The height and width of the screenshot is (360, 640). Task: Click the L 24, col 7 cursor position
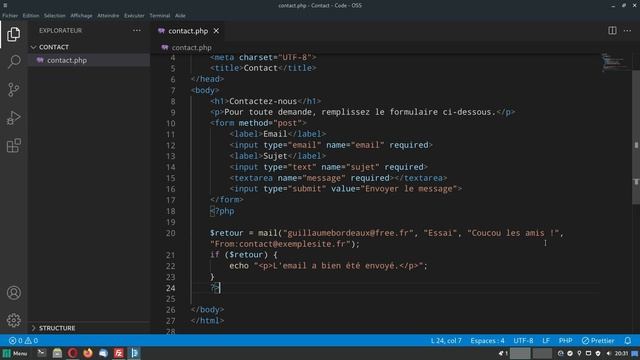tap(446, 340)
